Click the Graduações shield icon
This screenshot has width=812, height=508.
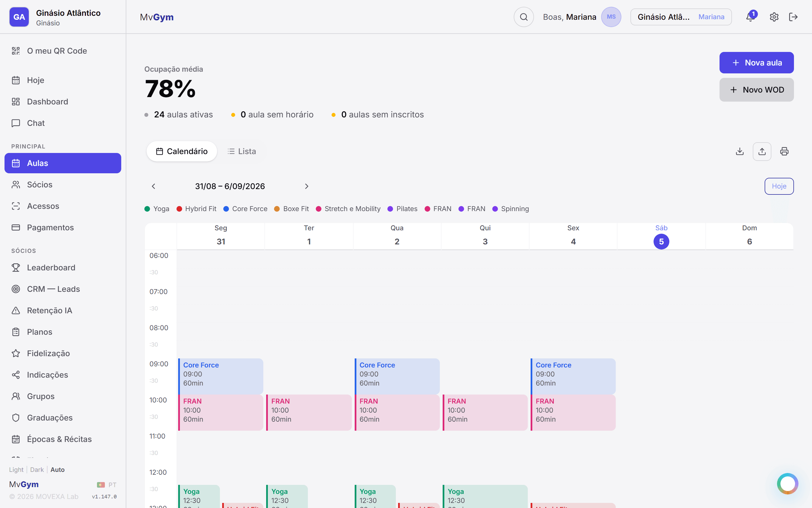pyautogui.click(x=16, y=418)
